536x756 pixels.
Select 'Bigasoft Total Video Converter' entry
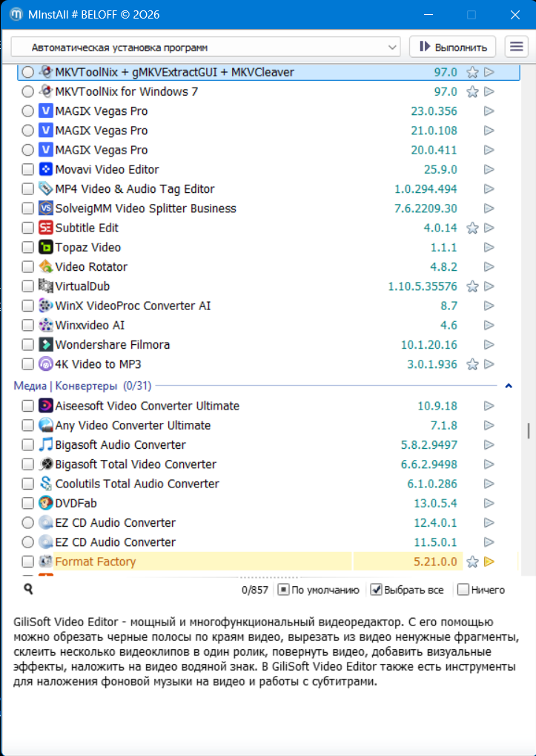[x=268, y=464]
